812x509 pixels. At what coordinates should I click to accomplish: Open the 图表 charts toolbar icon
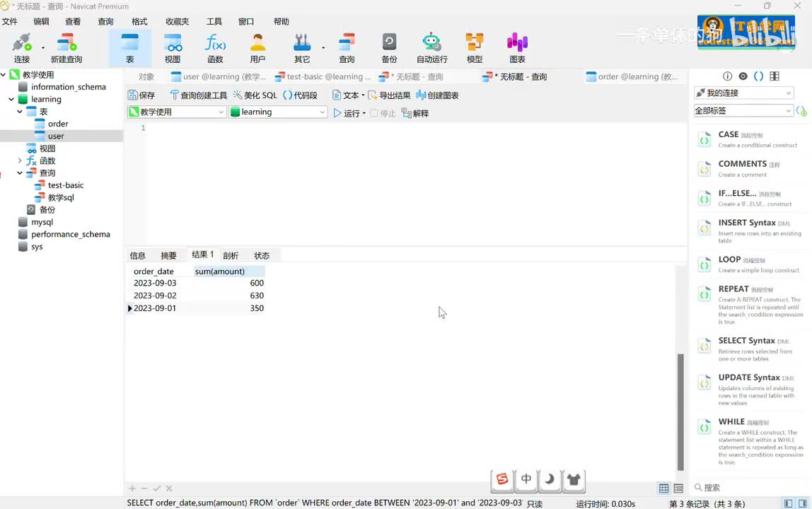pyautogui.click(x=517, y=47)
